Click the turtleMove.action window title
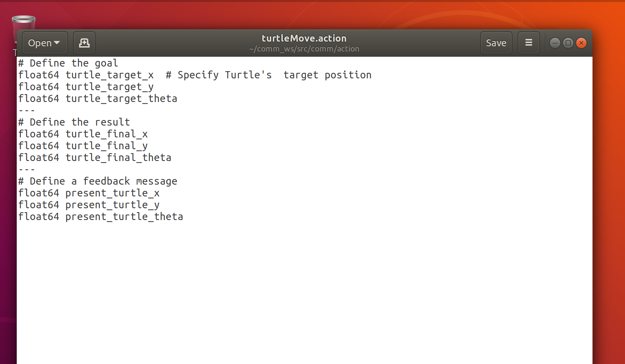625x364 pixels. pos(304,38)
